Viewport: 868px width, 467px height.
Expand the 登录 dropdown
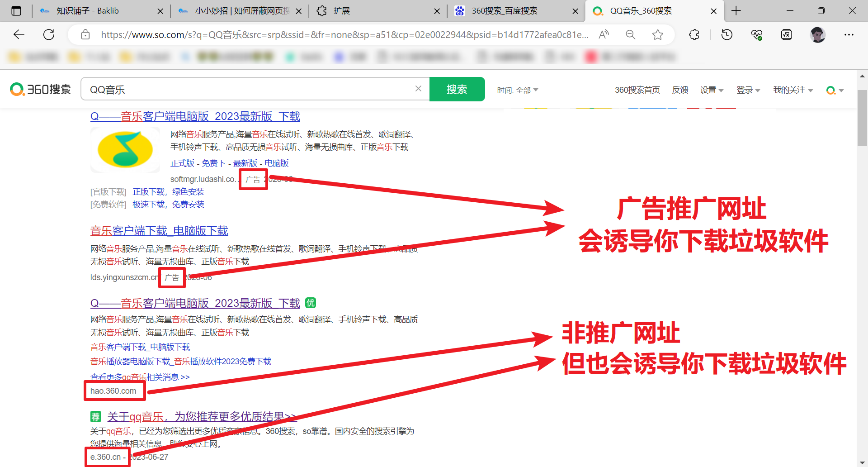748,90
